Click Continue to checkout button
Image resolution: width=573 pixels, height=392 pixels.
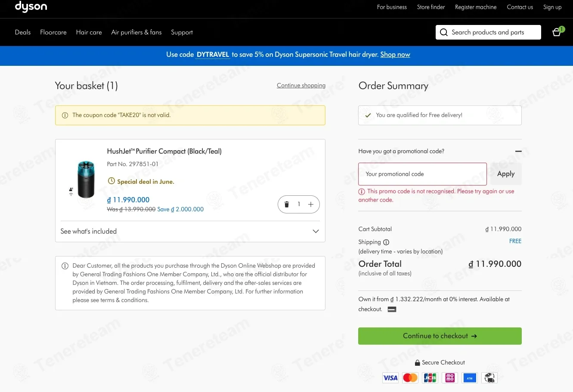pos(440,336)
